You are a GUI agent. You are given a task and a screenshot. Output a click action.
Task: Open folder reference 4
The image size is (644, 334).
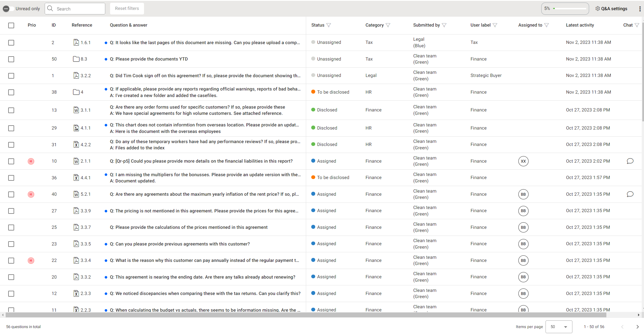click(x=78, y=92)
